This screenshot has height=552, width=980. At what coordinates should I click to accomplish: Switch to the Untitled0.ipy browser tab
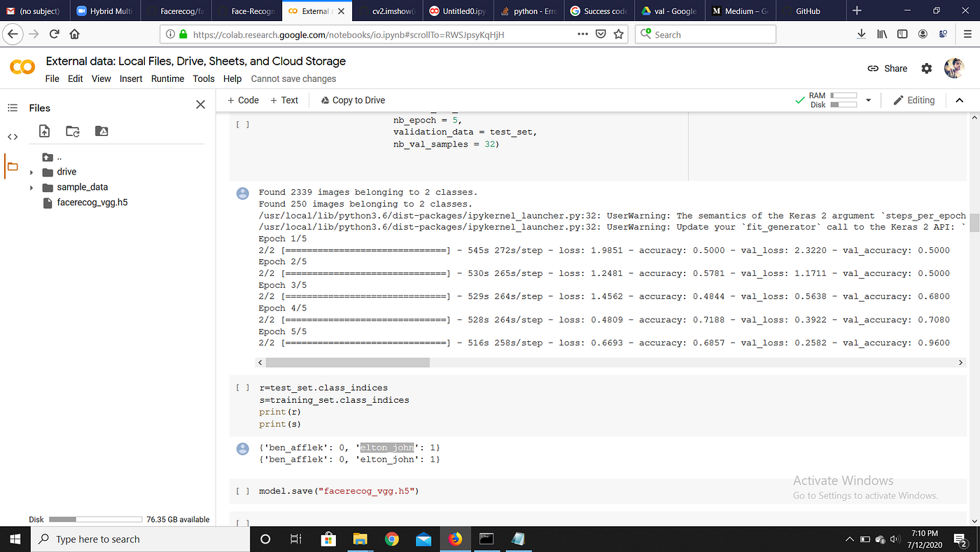click(x=458, y=11)
